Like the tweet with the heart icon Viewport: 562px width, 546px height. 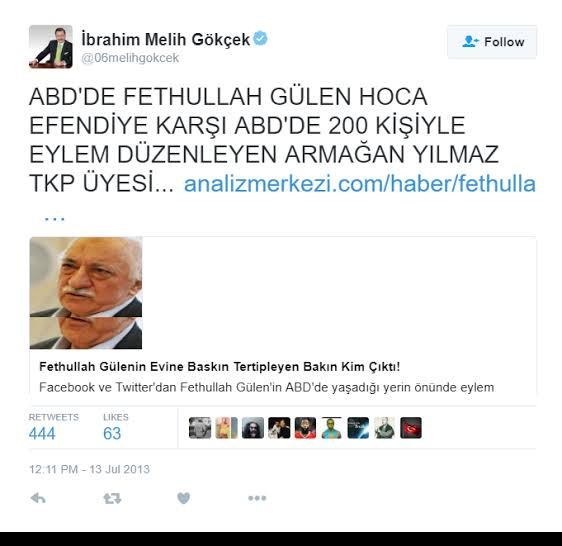(x=184, y=498)
